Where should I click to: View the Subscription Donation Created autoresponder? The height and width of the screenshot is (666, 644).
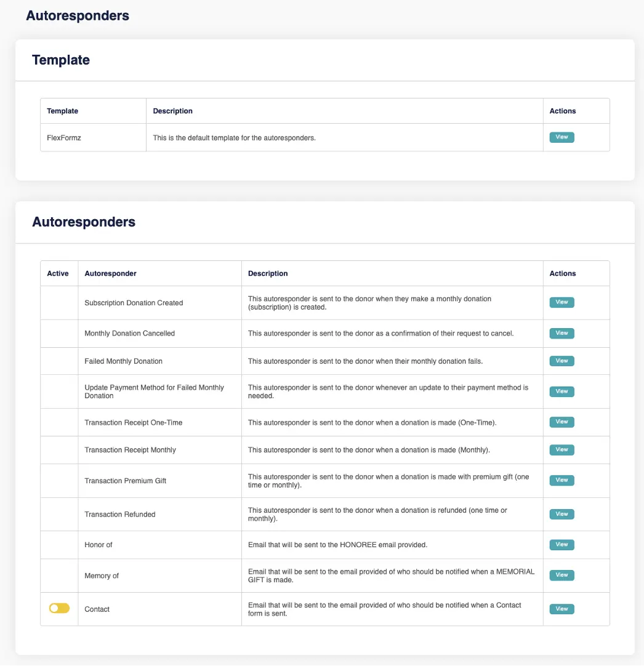click(561, 302)
